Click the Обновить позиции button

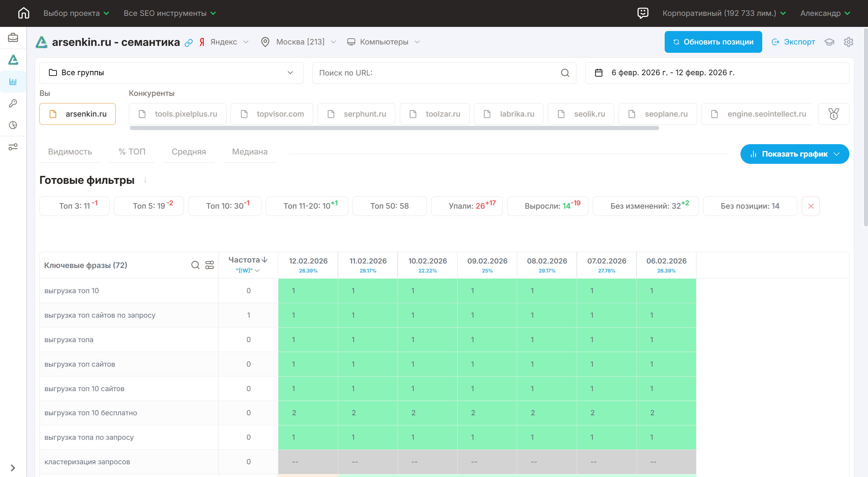tap(713, 42)
